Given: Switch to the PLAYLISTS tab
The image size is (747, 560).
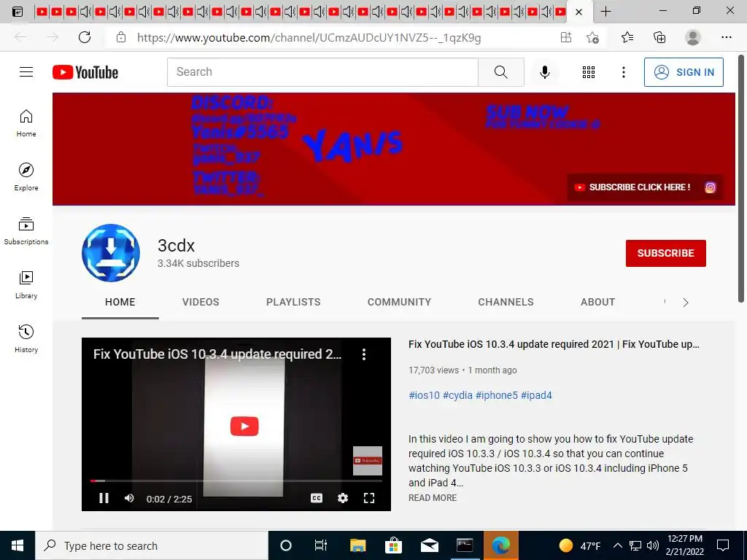Looking at the screenshot, I should (293, 302).
